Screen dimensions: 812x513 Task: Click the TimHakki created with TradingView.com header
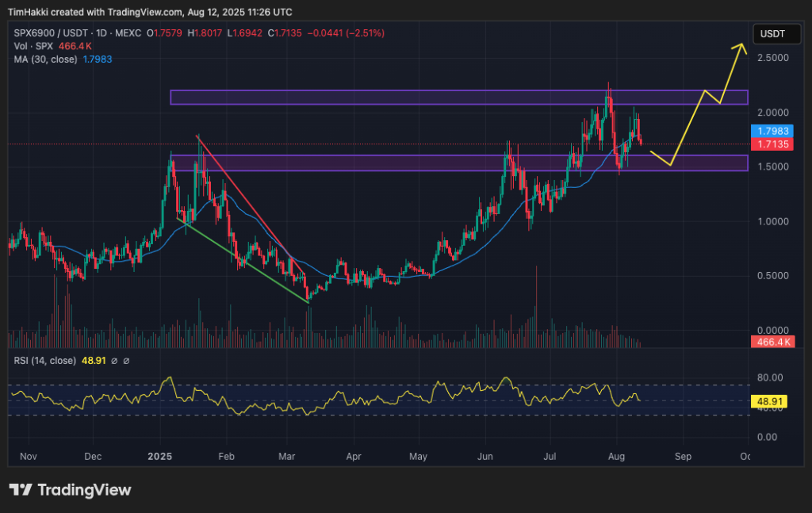pos(150,12)
